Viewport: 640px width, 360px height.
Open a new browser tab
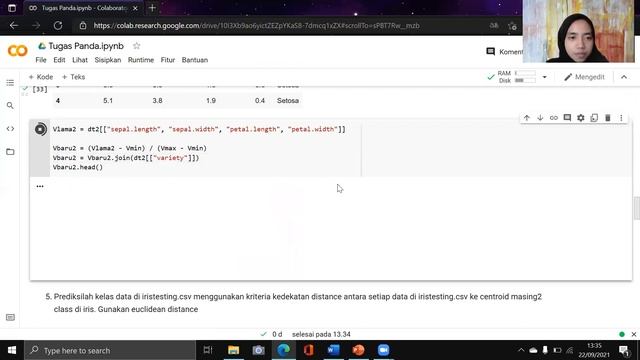click(152, 8)
